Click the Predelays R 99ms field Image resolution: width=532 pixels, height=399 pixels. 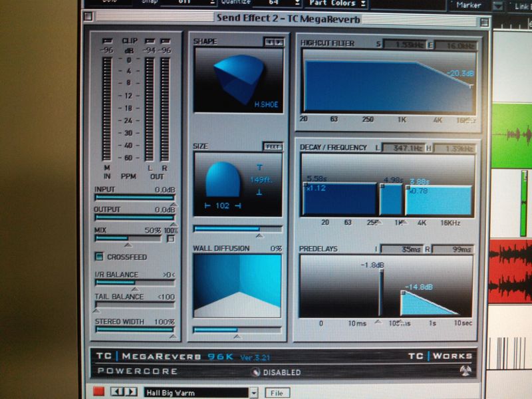click(452, 249)
